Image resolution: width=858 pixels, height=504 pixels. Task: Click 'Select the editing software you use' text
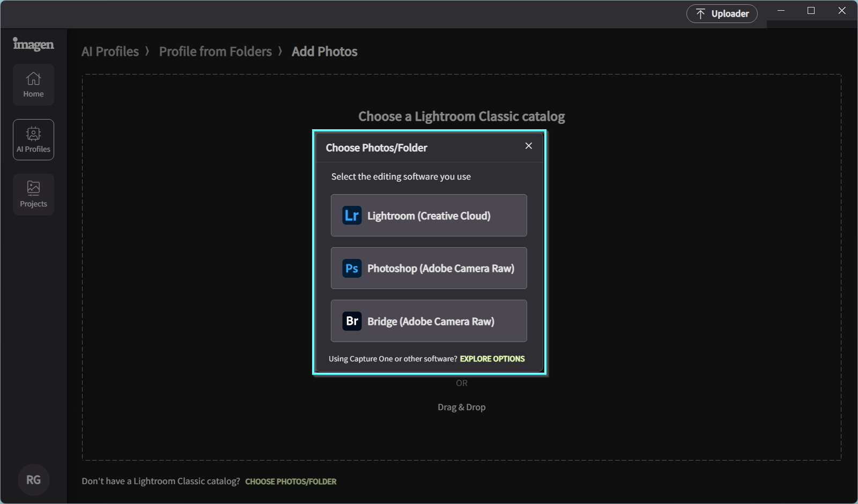[401, 176]
